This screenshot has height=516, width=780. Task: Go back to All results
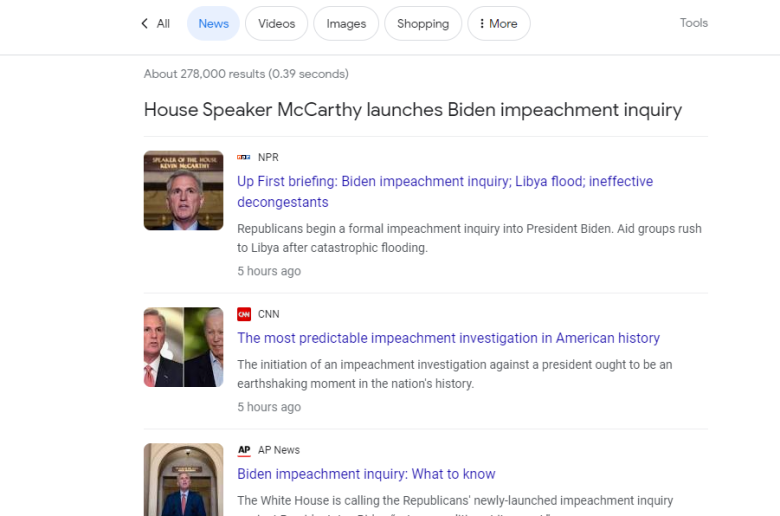(163, 24)
